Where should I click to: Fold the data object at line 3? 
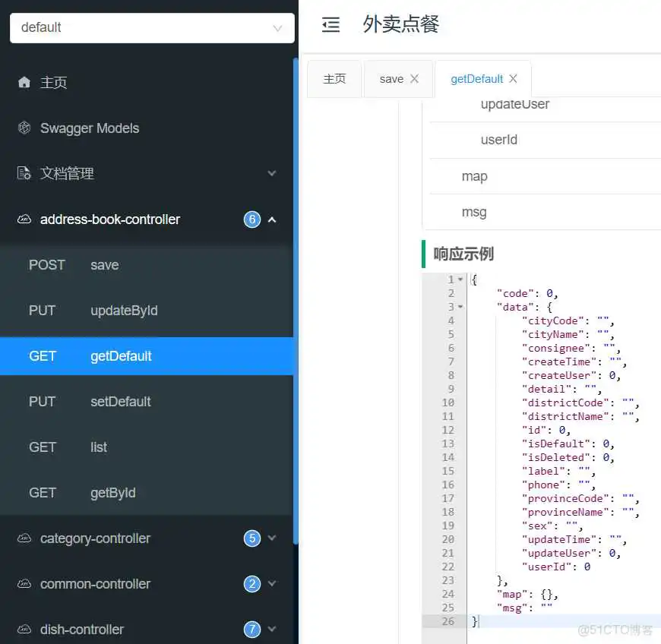click(x=460, y=307)
